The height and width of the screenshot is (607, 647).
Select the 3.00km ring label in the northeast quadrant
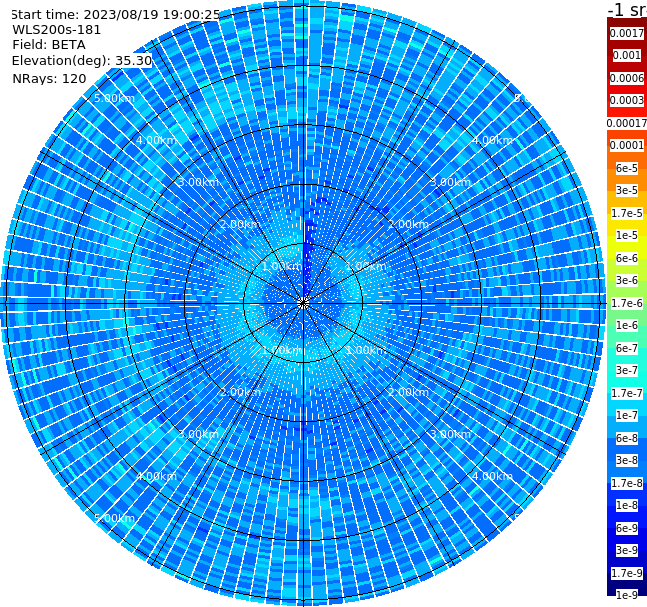[x=450, y=182]
